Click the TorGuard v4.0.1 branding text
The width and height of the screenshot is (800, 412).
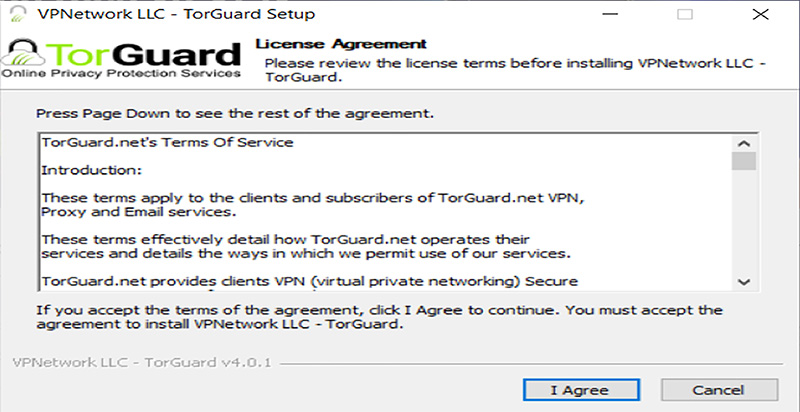click(142, 363)
